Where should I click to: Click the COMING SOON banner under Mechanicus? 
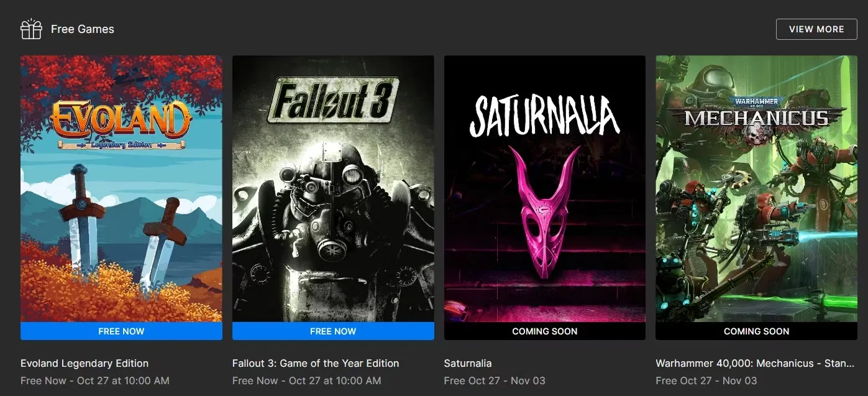click(x=756, y=331)
